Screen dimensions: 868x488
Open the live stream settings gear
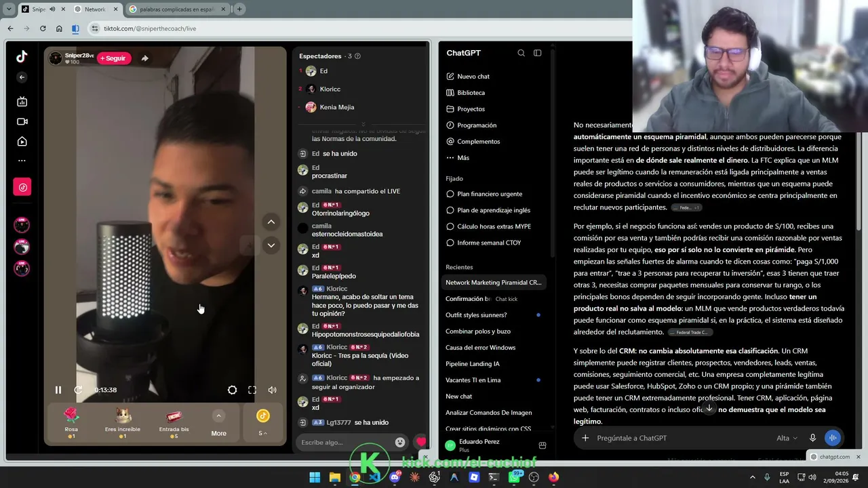coord(232,390)
